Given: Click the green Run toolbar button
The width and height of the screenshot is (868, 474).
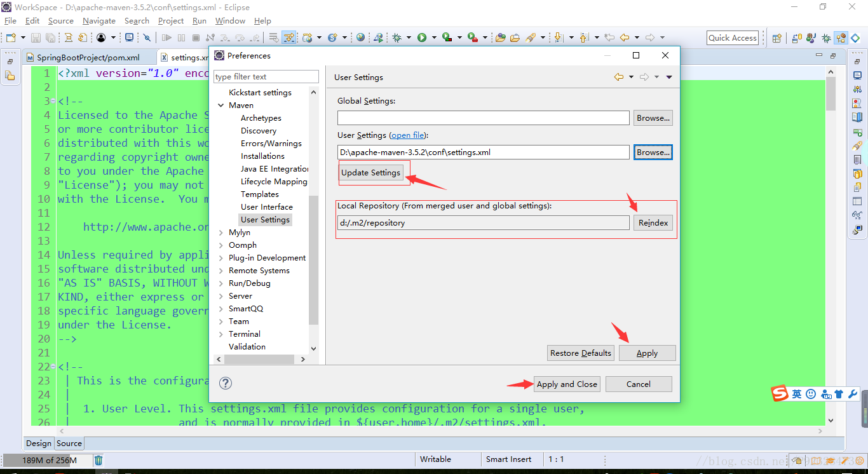Looking at the screenshot, I should (422, 38).
